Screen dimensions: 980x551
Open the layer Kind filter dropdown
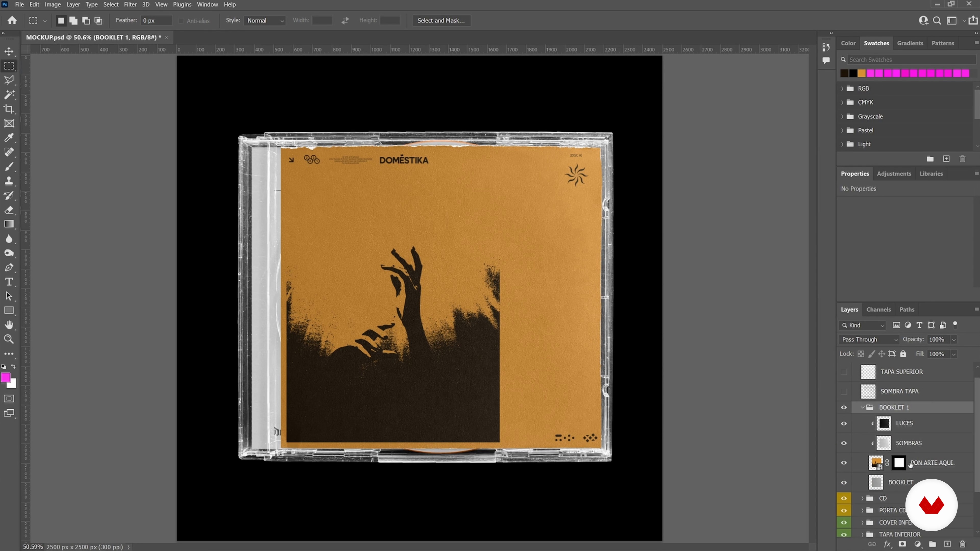pos(863,325)
